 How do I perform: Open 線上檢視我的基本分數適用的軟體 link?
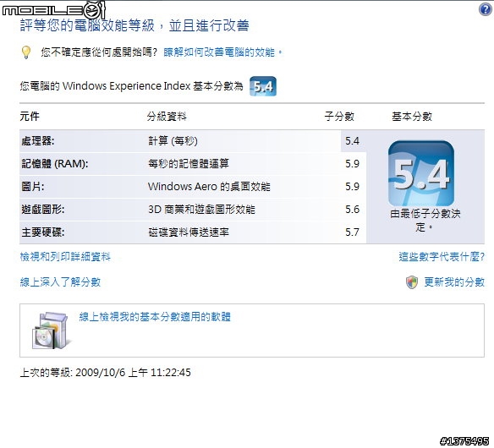click(x=155, y=317)
